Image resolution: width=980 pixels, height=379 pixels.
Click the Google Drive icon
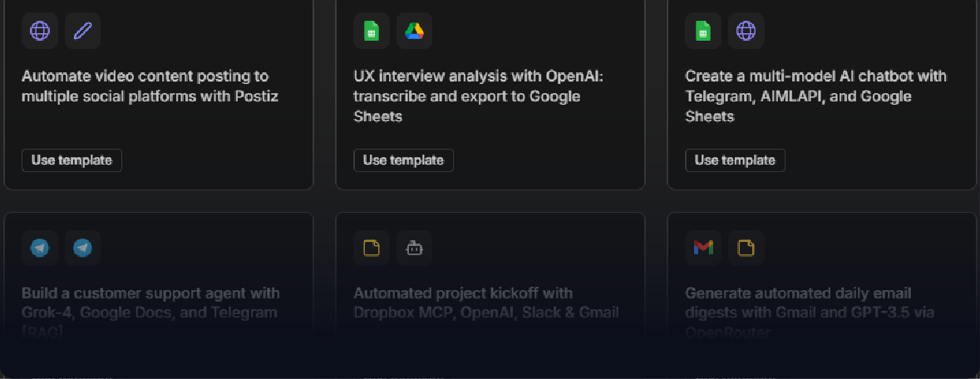414,32
